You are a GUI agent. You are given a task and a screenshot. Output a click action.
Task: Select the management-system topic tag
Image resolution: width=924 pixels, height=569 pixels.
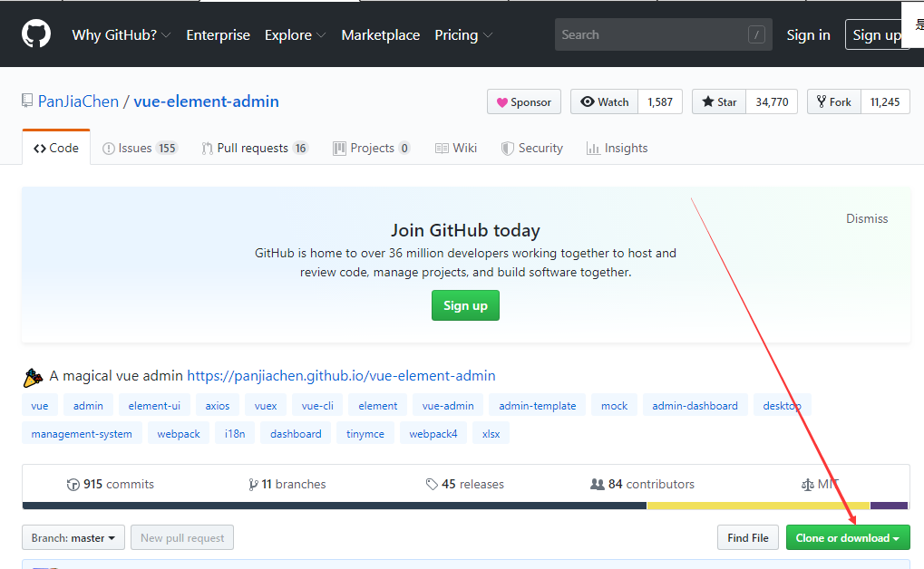pos(82,434)
